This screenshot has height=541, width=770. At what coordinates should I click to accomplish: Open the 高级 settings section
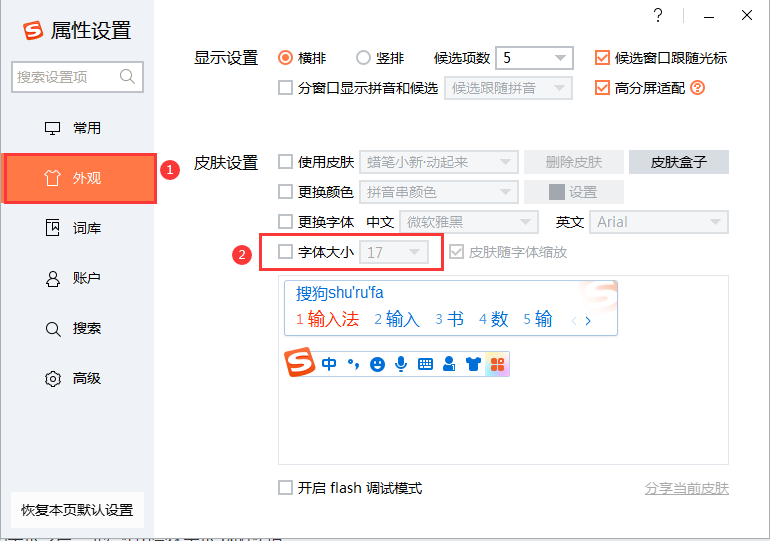tap(78, 379)
